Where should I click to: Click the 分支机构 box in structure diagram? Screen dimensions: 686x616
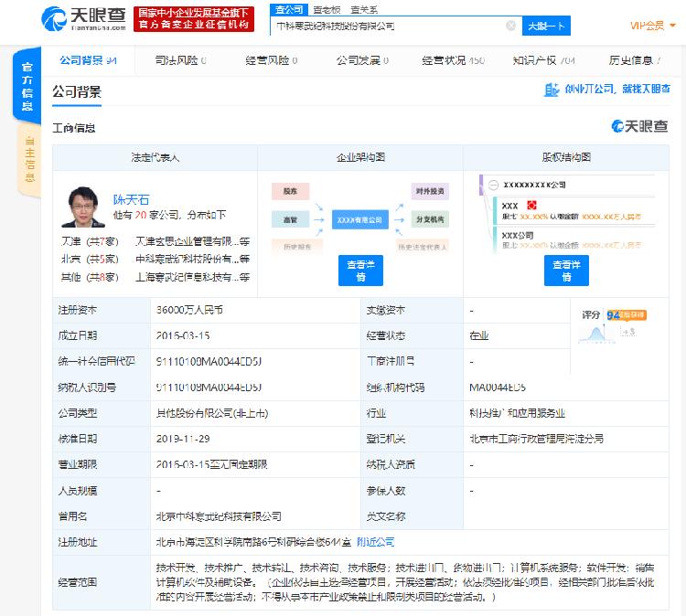(x=430, y=219)
